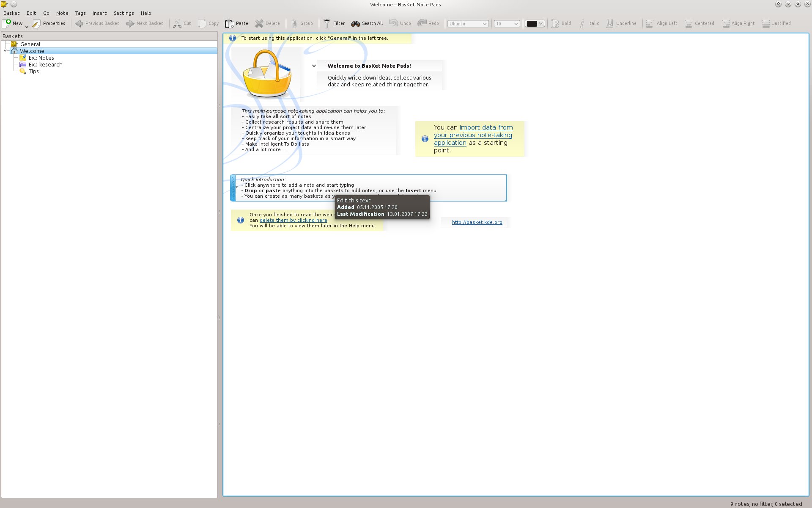This screenshot has height=508, width=812.
Task: Follow the import data from previous application link
Action: point(473,135)
